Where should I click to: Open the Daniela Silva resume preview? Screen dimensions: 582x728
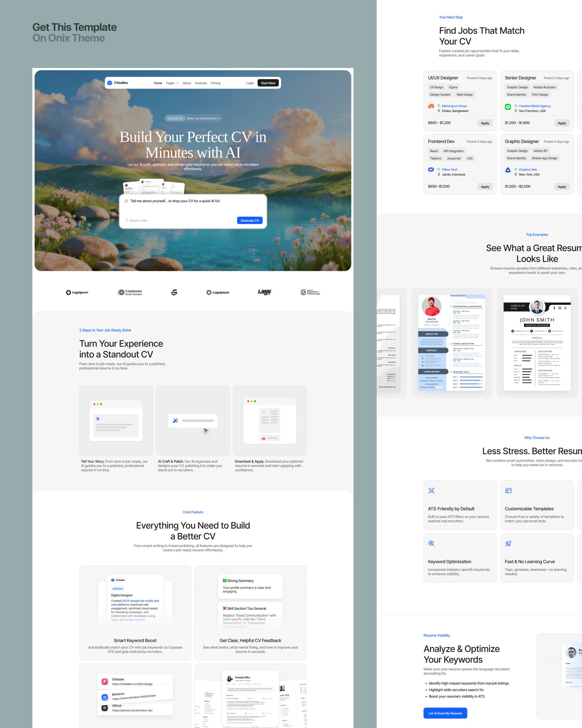click(250, 698)
